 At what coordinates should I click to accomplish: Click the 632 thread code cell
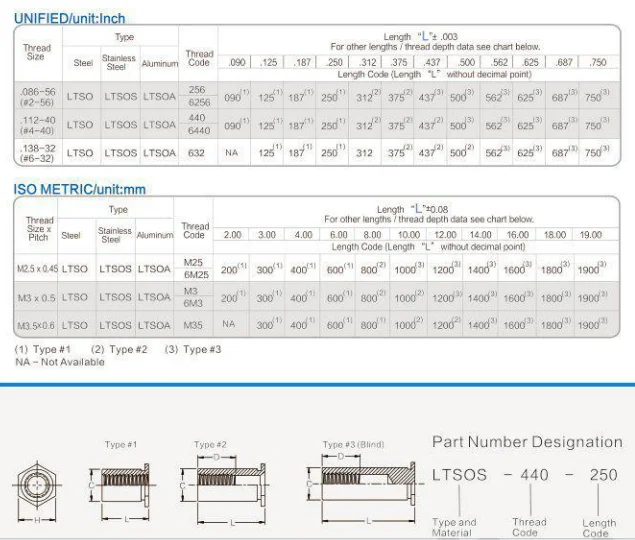click(198, 153)
